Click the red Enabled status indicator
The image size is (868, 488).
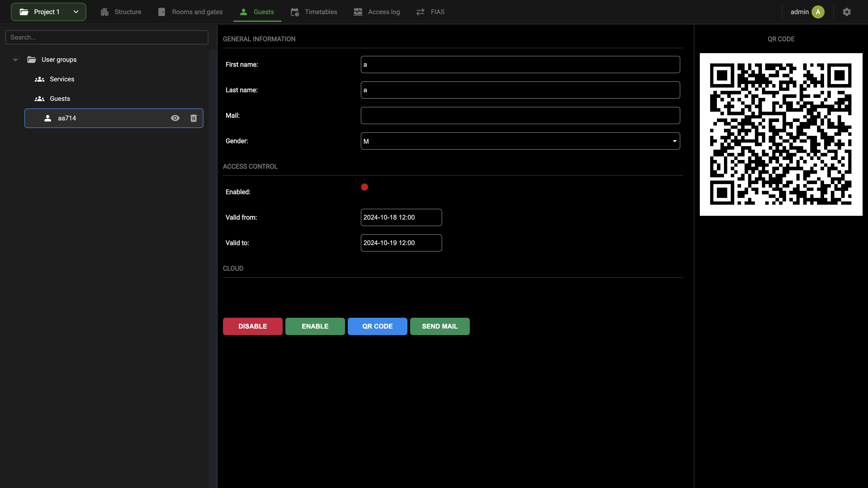[365, 187]
